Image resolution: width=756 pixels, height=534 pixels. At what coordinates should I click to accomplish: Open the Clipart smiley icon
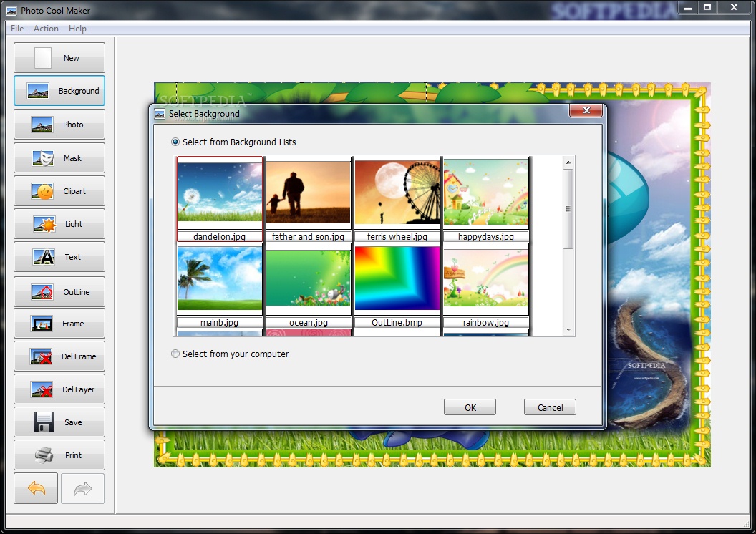pyautogui.click(x=42, y=191)
